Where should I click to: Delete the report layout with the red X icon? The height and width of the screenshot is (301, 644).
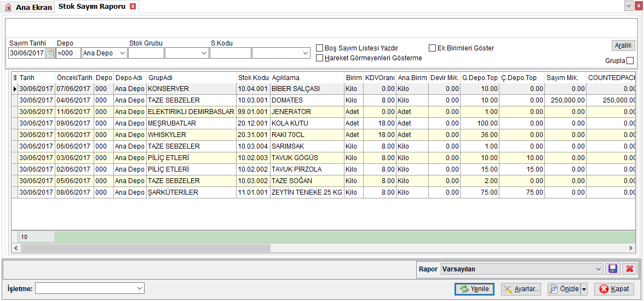[629, 269]
